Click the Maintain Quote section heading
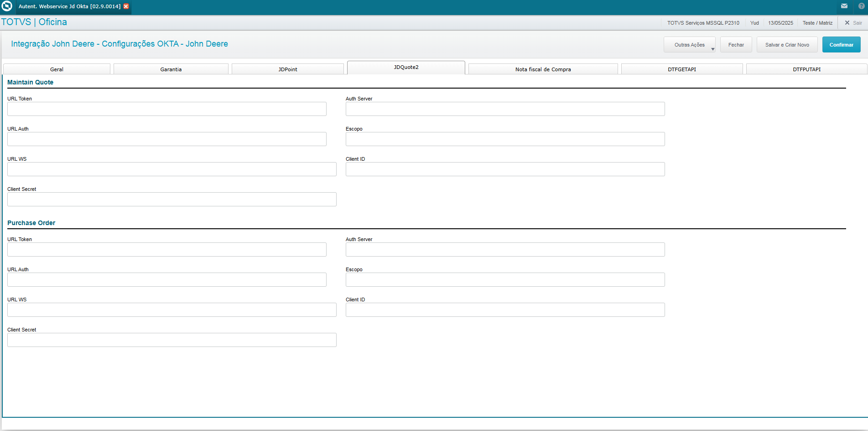The image size is (868, 431). (30, 82)
